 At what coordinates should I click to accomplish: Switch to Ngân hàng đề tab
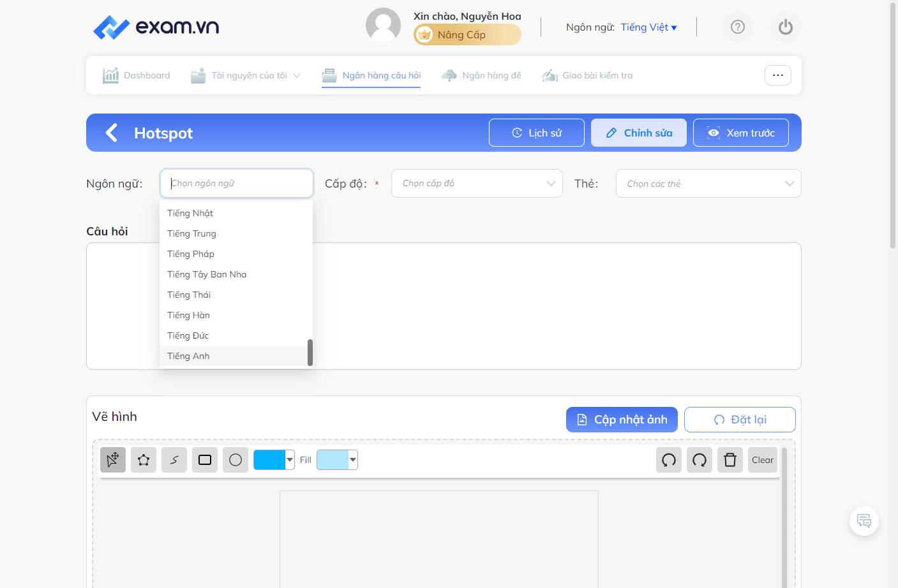481,75
